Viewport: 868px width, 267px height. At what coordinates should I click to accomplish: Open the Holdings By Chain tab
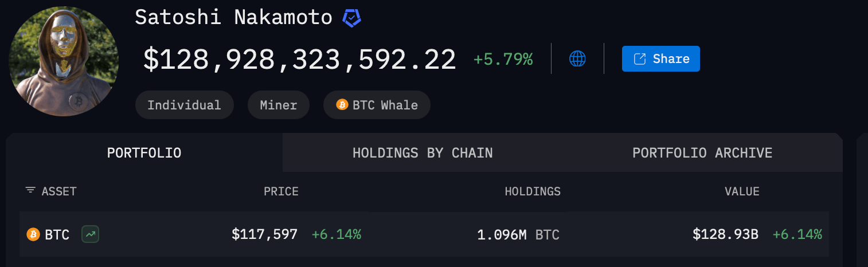tap(423, 153)
